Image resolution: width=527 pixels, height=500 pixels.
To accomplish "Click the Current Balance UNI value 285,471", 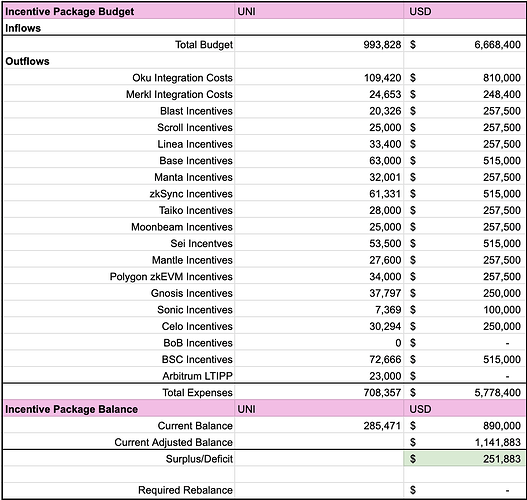I will [382, 426].
